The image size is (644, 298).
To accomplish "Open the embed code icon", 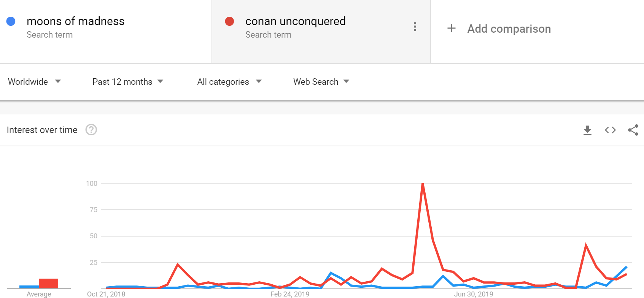I will pos(610,130).
